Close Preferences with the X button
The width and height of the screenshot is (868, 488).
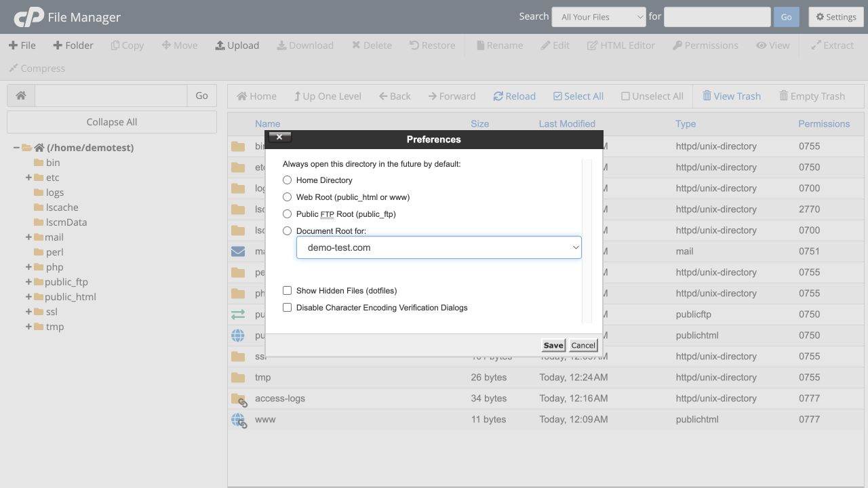pos(279,137)
